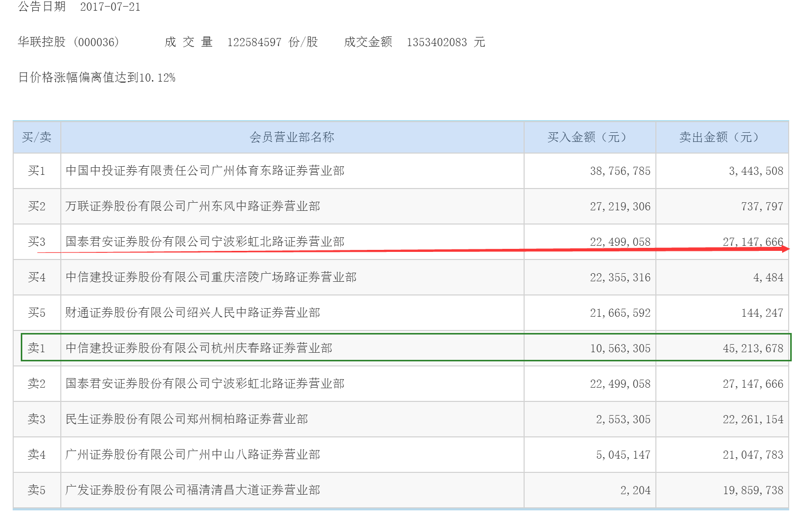Click the 买4 row label
812x520 pixels.
pos(36,277)
